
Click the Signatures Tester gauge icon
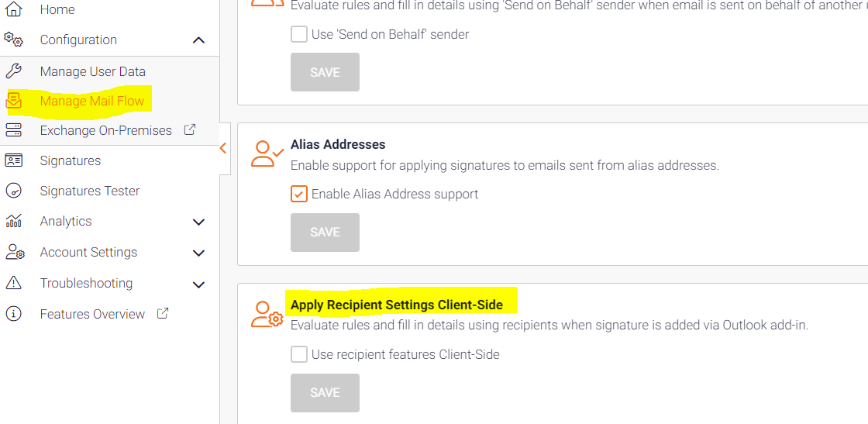tap(13, 191)
